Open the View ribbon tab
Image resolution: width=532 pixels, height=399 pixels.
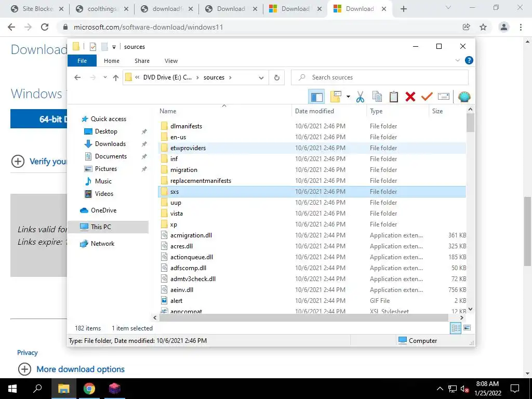171,61
